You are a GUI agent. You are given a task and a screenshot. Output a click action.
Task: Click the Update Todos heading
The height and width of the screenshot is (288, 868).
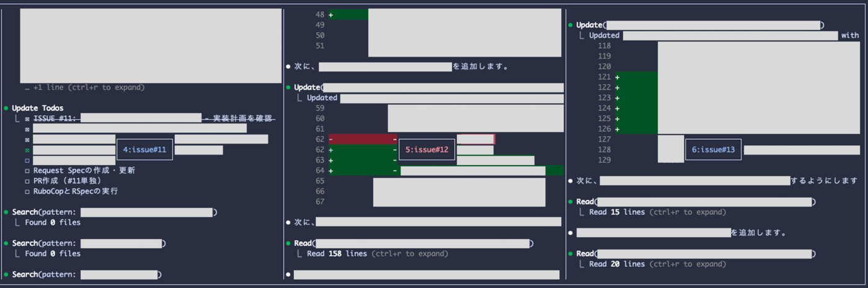click(x=37, y=108)
